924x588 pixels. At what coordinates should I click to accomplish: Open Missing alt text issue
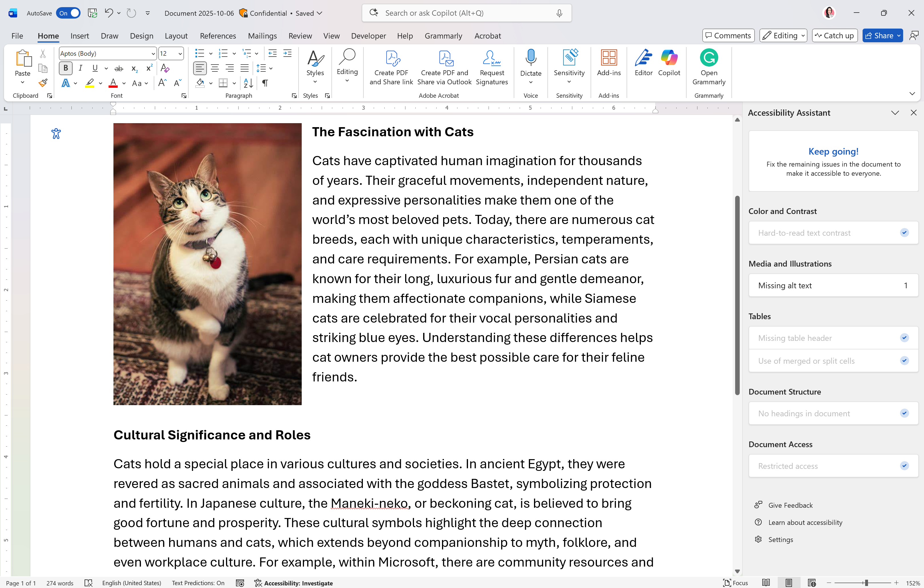833,285
